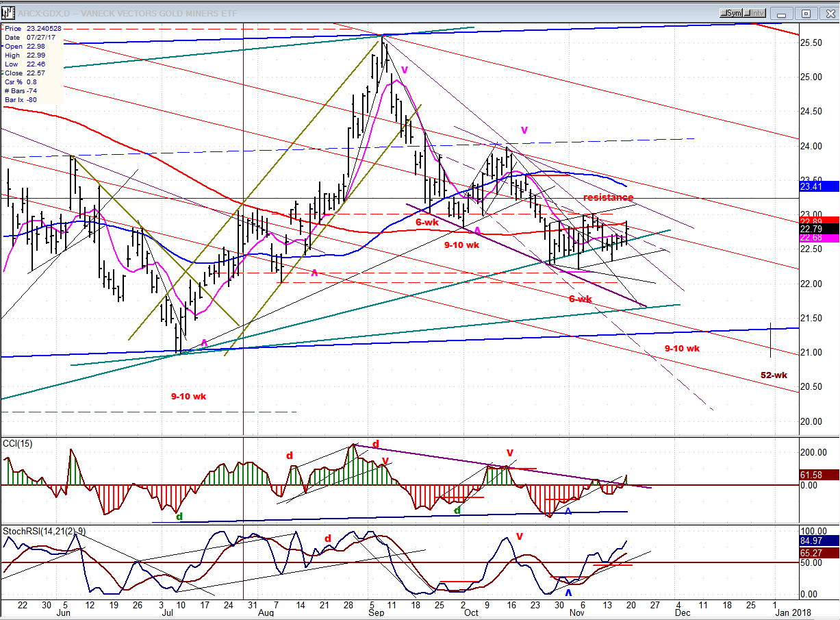Click the 200.00 CCI axis label
The width and height of the screenshot is (840, 620).
click(x=814, y=453)
